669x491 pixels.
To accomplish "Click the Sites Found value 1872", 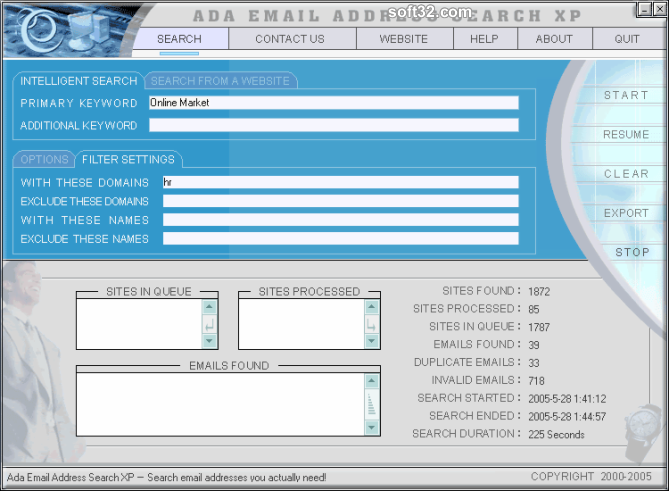I will coord(539,292).
